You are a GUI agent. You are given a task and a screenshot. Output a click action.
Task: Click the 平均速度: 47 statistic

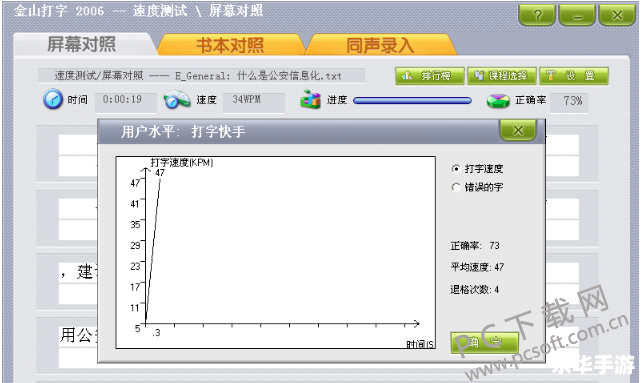(477, 267)
